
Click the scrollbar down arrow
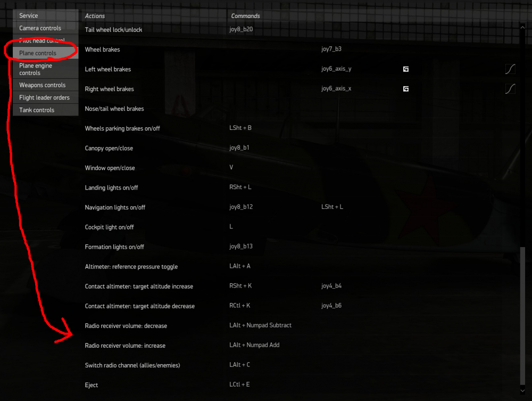[x=522, y=390]
